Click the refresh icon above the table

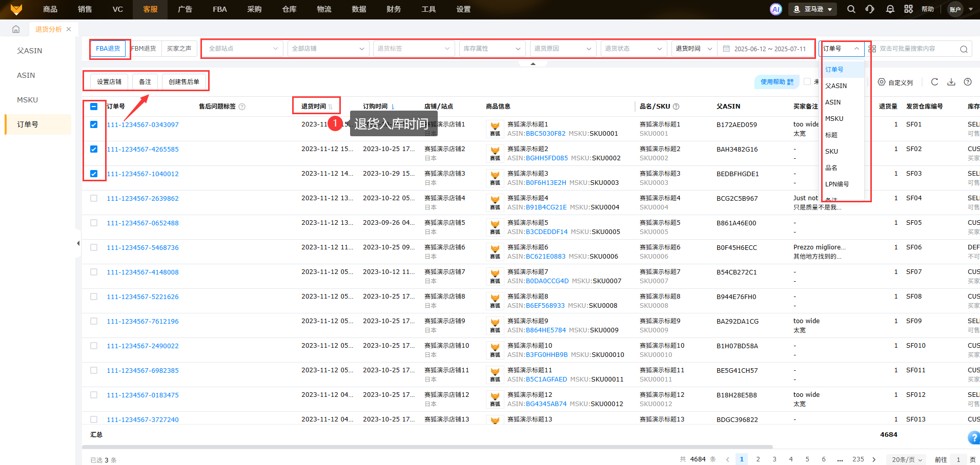tap(934, 82)
